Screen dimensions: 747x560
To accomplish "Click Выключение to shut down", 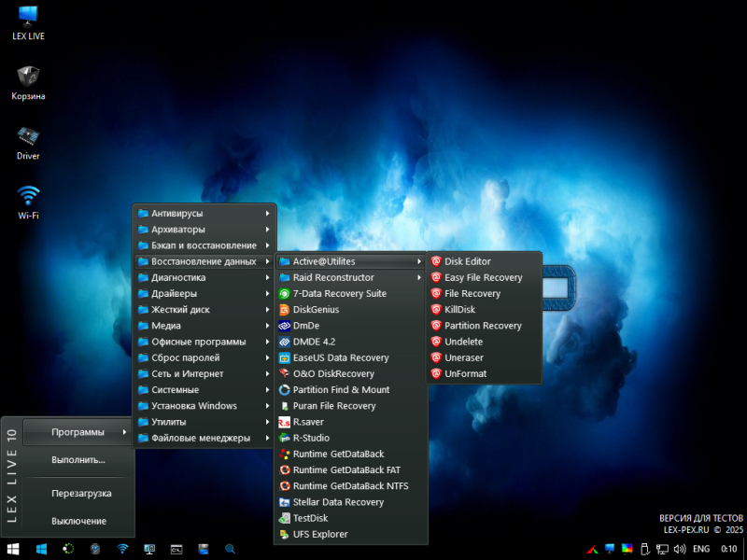I will click(x=78, y=521).
